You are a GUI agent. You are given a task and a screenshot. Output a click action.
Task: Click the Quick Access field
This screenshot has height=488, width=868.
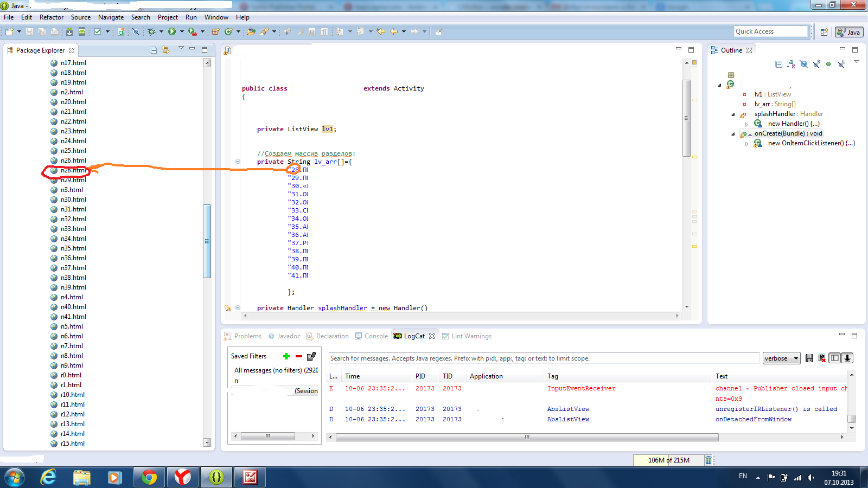[771, 31]
